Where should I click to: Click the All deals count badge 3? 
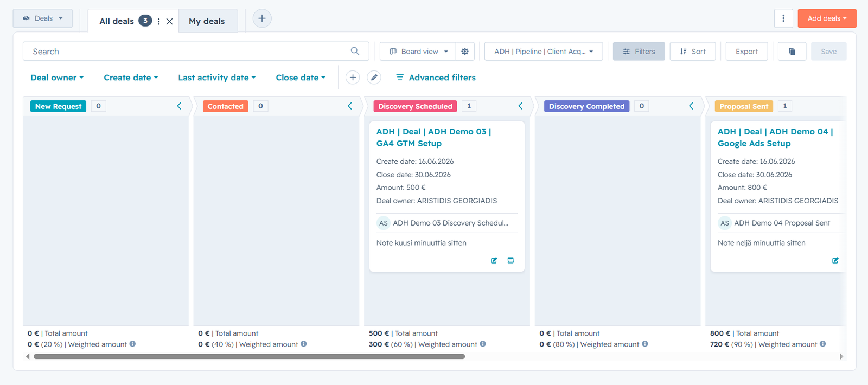(x=145, y=21)
